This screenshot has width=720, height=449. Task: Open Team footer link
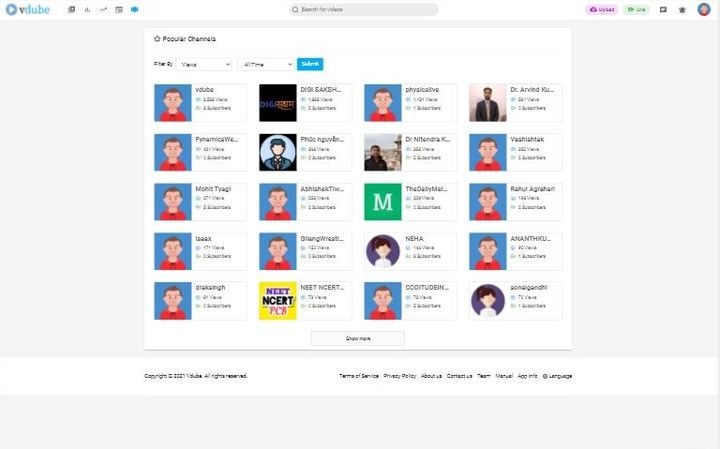click(484, 376)
